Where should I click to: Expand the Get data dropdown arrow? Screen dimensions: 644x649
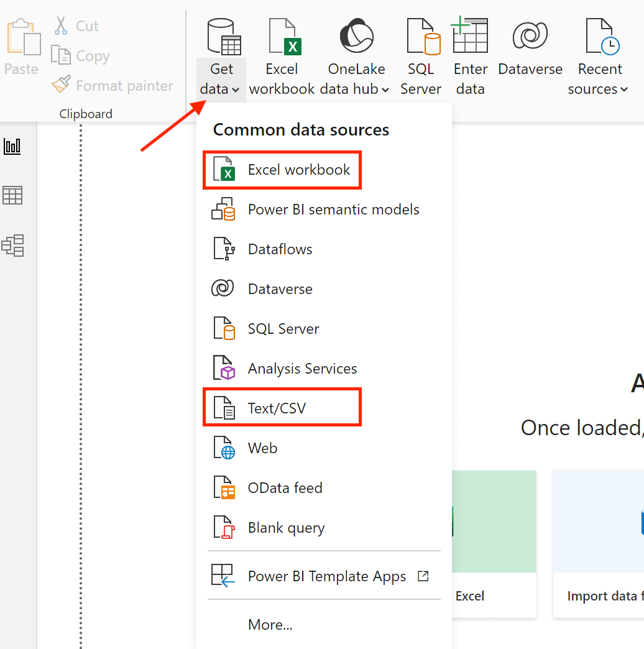(236, 90)
